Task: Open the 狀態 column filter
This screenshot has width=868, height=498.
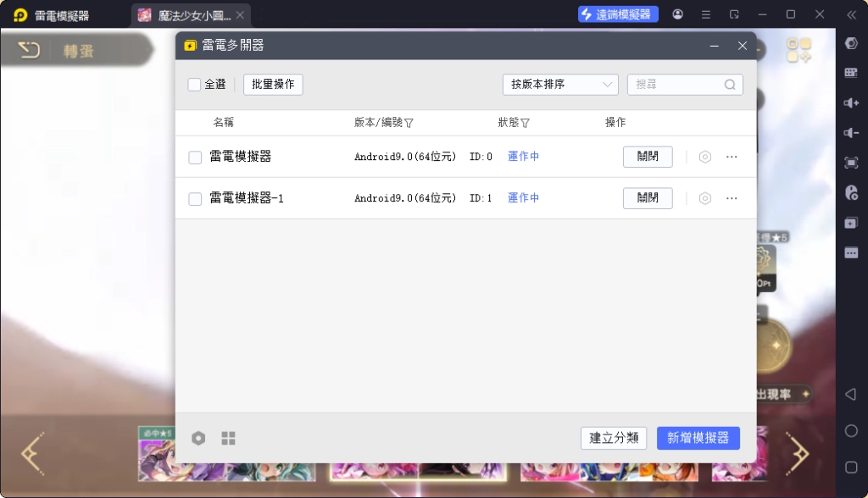Action: point(526,123)
